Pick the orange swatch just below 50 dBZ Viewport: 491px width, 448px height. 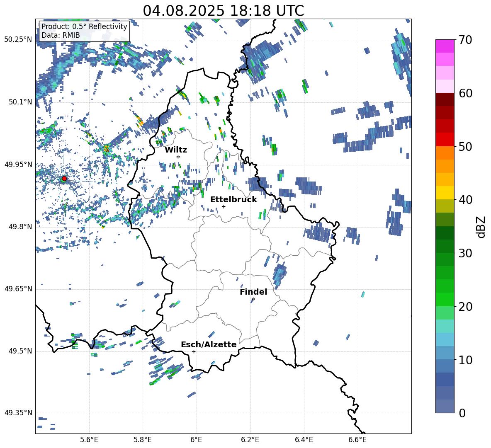[445, 153]
